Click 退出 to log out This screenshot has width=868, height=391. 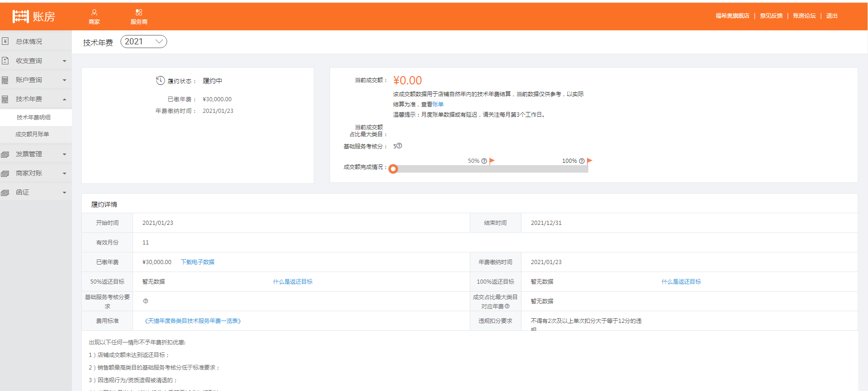[832, 16]
